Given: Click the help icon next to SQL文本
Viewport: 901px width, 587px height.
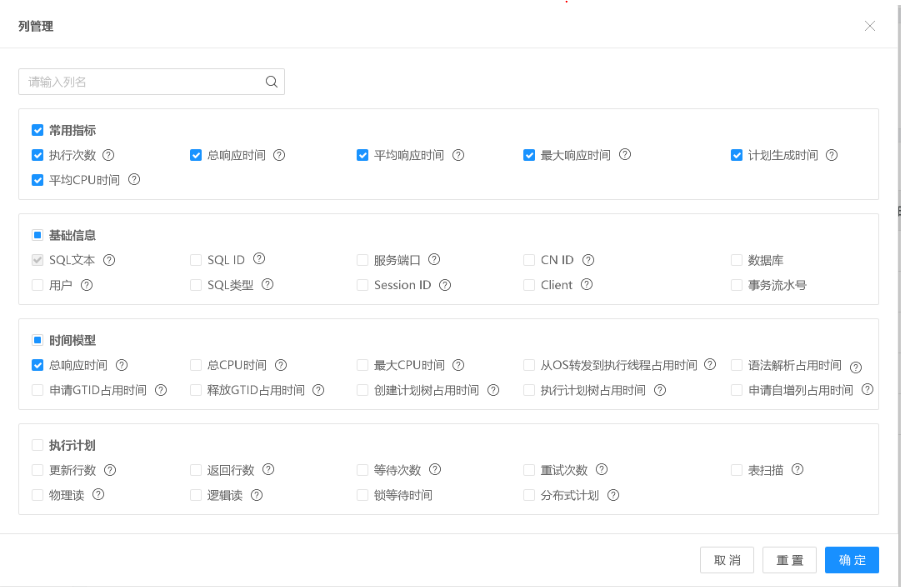Looking at the screenshot, I should point(110,259).
